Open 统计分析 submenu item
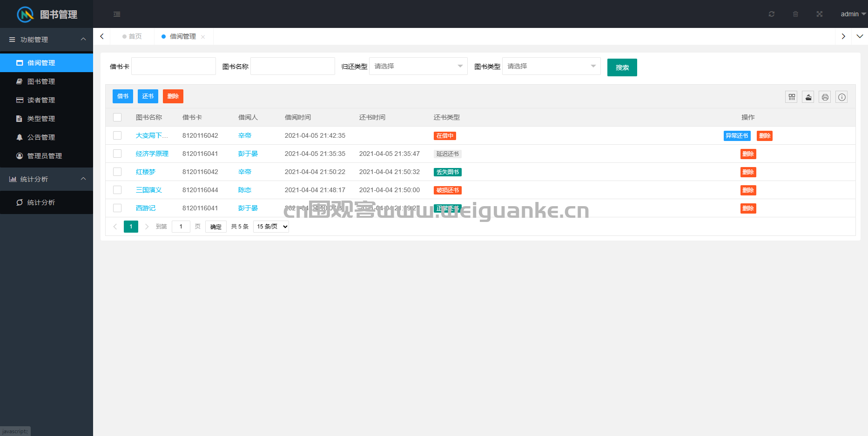Viewport: 868px width, 436px height. pyautogui.click(x=47, y=202)
